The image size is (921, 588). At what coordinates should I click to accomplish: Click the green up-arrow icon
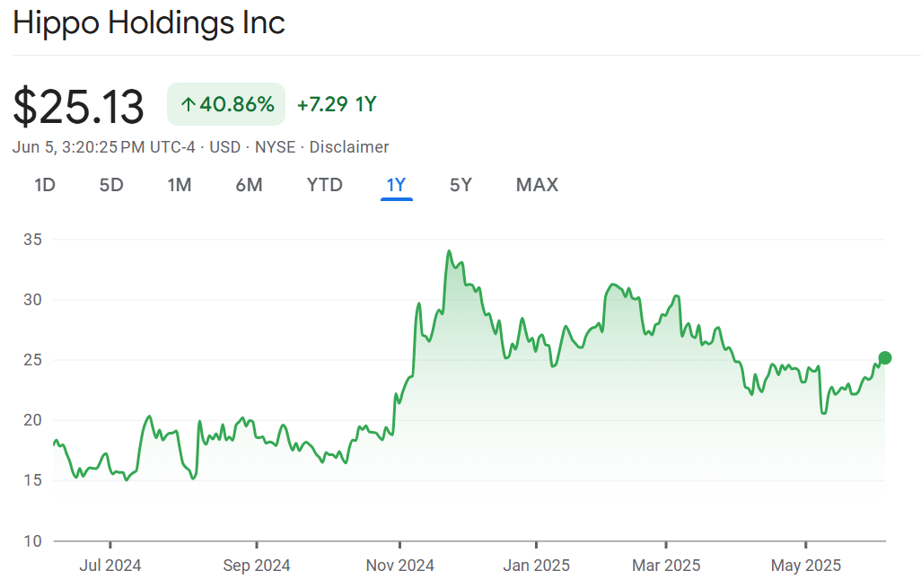click(188, 105)
